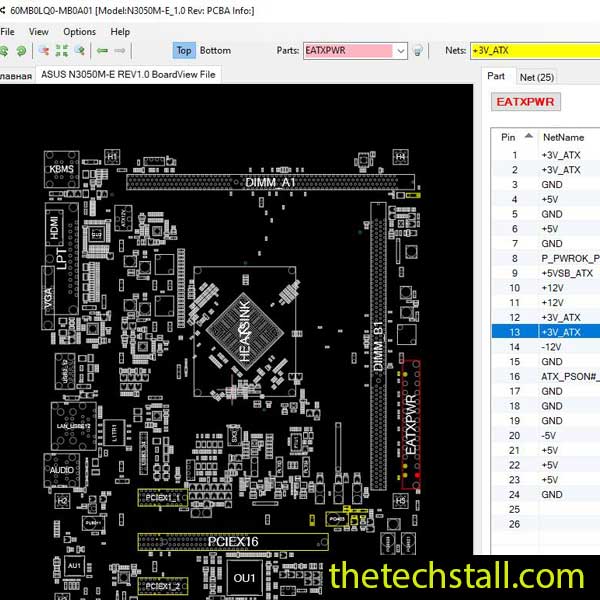Click the light bulb highlight icon
The height and width of the screenshot is (600, 600).
coord(418,51)
